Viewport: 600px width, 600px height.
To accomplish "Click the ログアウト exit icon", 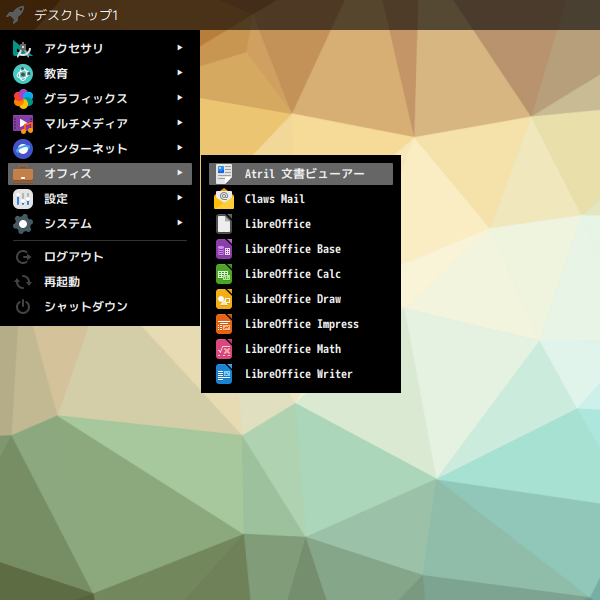I will (23, 257).
